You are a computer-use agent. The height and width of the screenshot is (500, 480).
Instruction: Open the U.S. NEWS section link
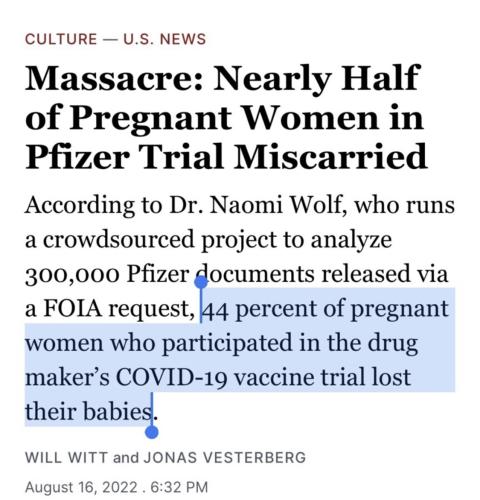coord(165,39)
